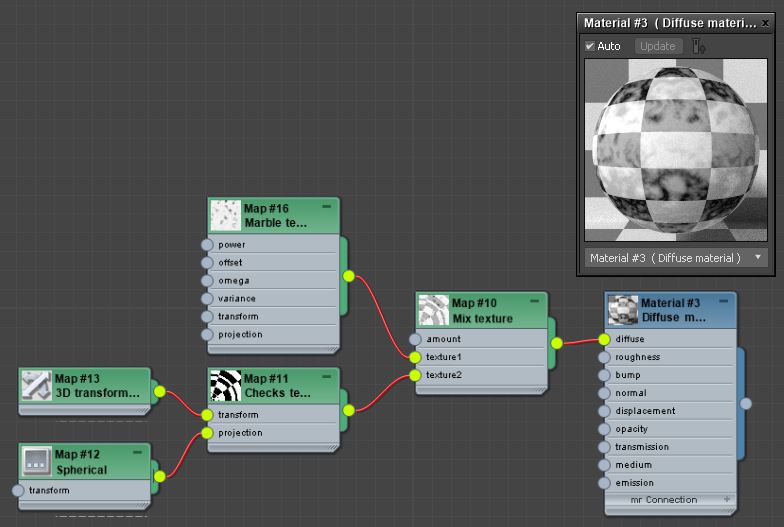Open the Material #3 preview dropdown

tap(758, 258)
